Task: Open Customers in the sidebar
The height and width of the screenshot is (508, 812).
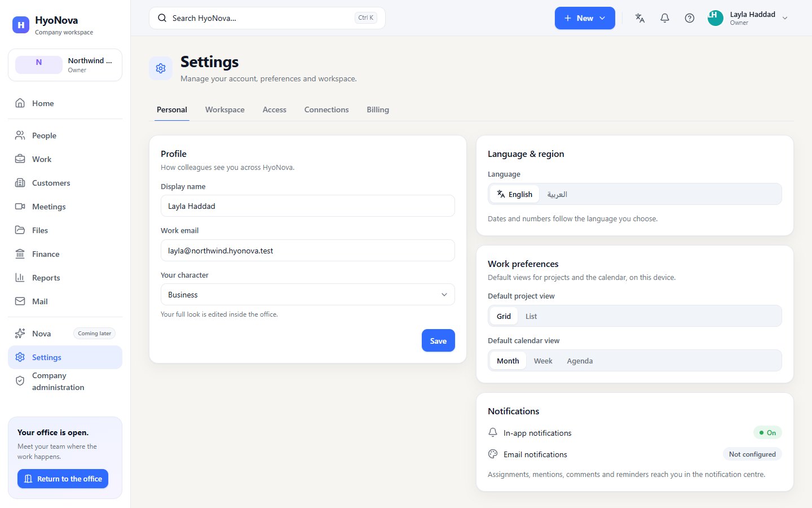Action: click(x=65, y=183)
